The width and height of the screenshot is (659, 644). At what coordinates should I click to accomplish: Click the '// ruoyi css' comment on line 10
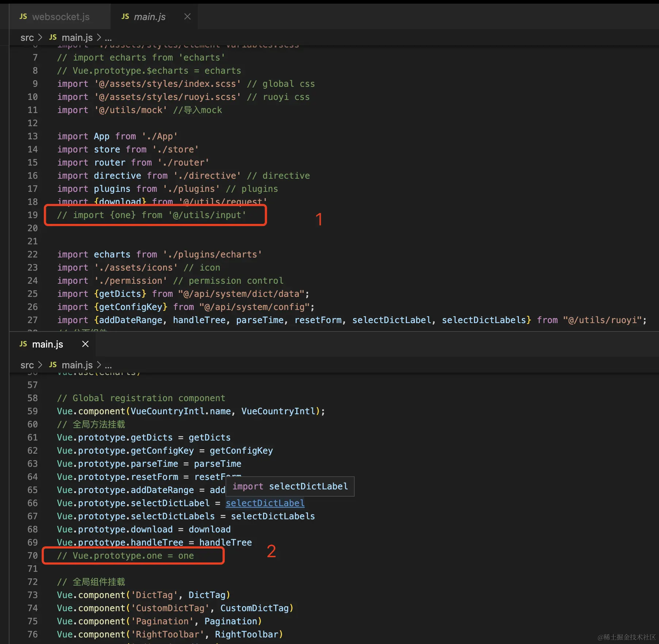click(278, 97)
